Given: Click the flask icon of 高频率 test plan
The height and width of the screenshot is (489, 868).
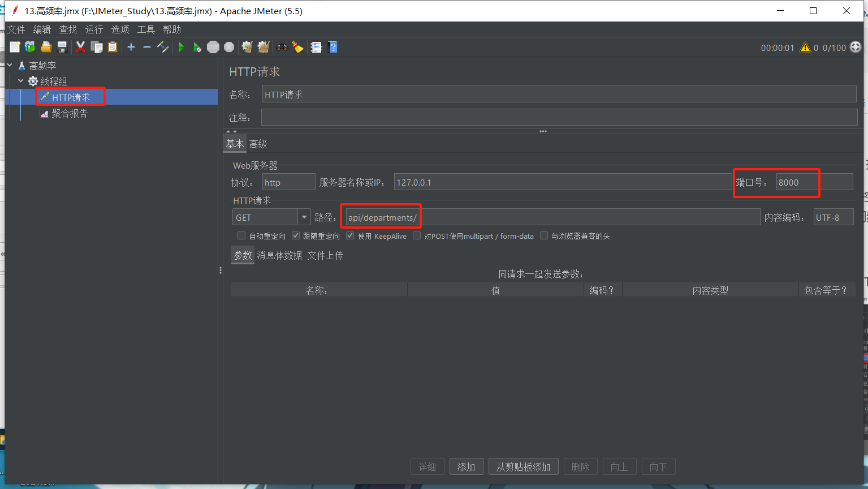Looking at the screenshot, I should click(21, 66).
